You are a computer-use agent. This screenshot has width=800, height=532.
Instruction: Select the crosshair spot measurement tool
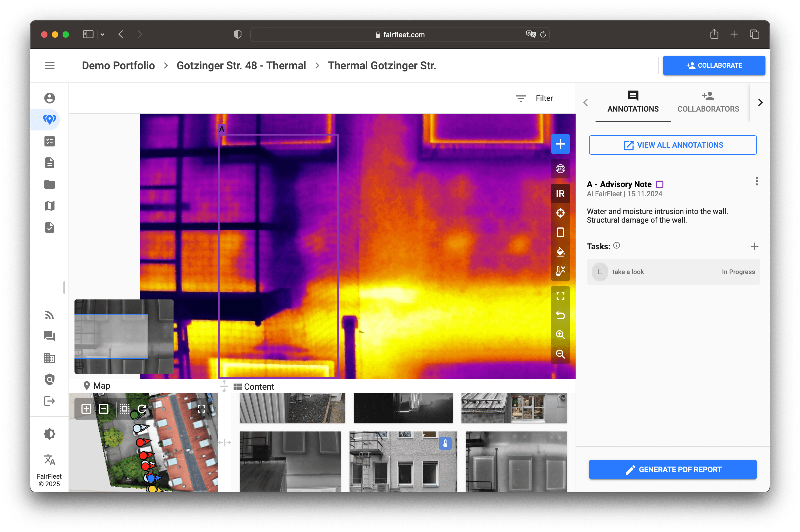[x=560, y=213]
